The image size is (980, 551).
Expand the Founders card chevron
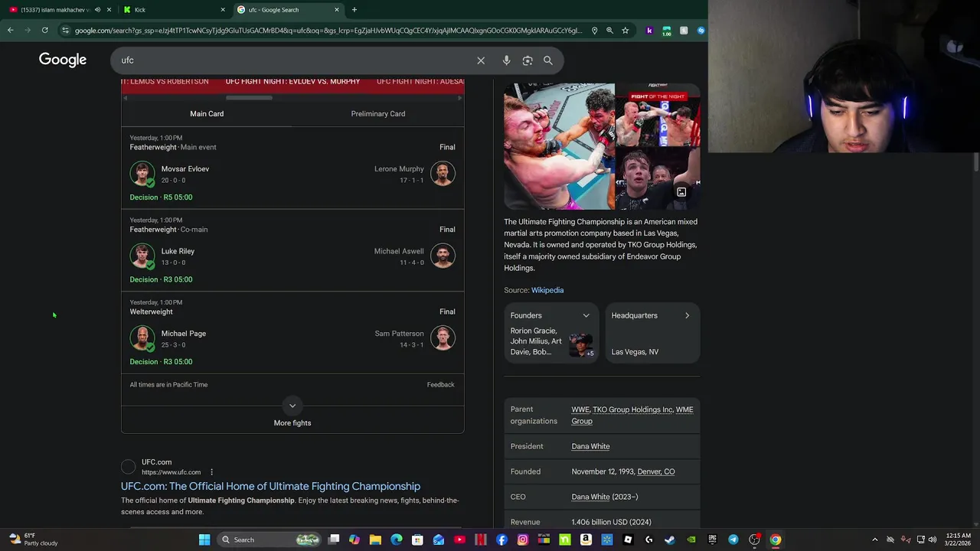(586, 315)
